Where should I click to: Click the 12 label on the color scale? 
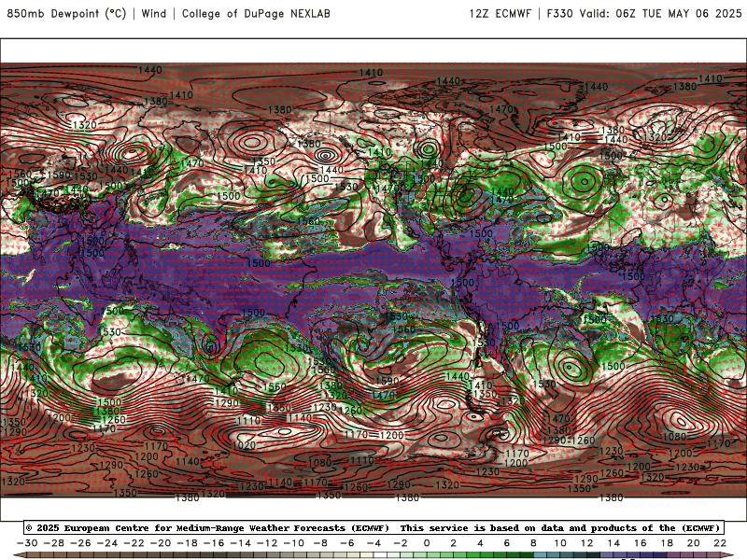pyautogui.click(x=587, y=543)
